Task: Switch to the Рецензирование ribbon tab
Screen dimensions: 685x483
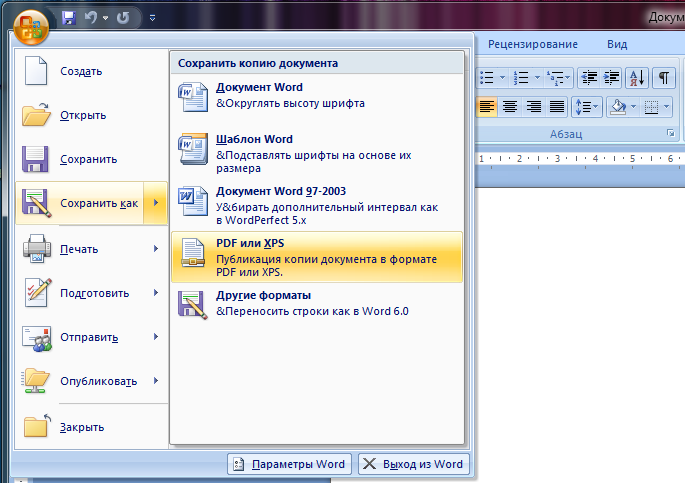Action: click(x=533, y=44)
